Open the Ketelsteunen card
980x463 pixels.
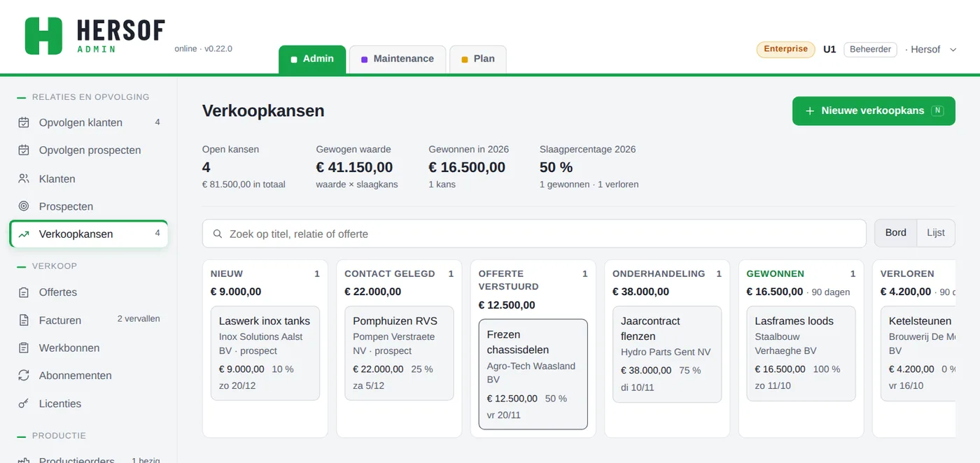(x=918, y=353)
